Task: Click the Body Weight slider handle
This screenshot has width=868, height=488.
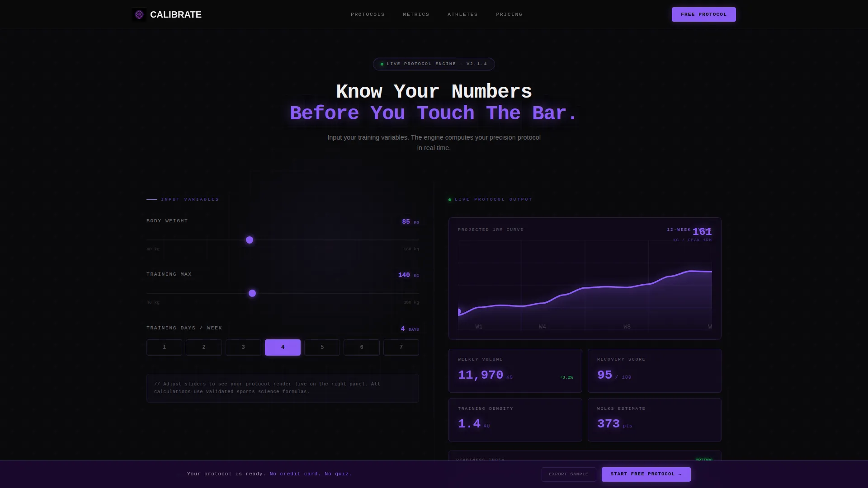Action: click(250, 240)
